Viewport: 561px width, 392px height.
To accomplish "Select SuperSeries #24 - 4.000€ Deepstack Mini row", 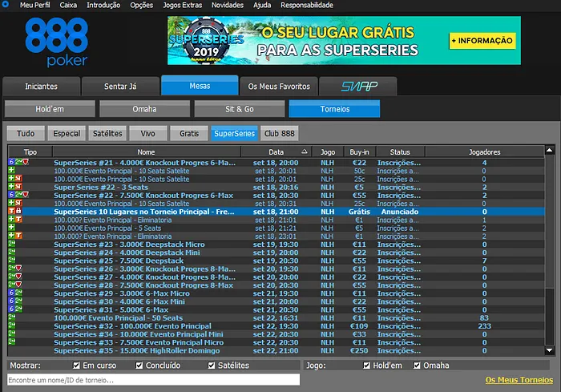I will pos(276,253).
